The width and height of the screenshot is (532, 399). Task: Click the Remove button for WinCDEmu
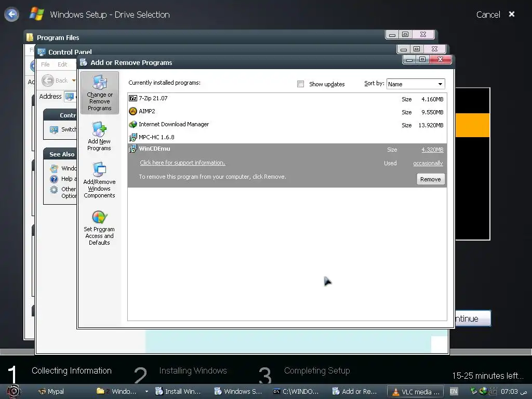coord(430,179)
